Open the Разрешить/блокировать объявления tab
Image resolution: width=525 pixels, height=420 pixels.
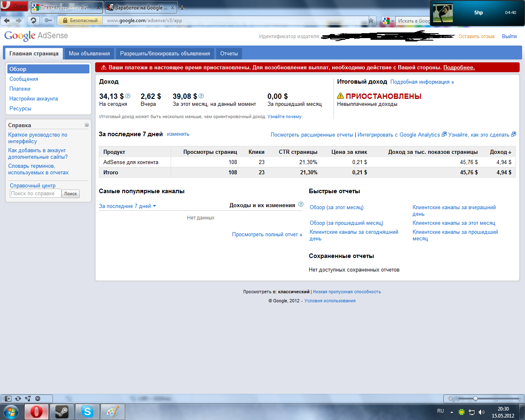tap(165, 54)
